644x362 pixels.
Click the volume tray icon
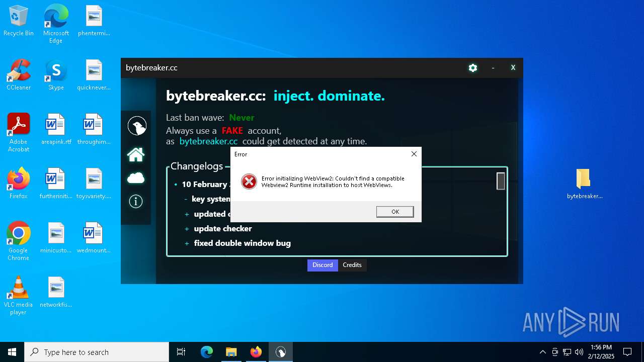pyautogui.click(x=579, y=352)
